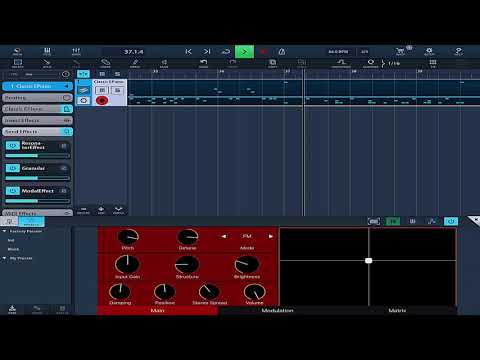This screenshot has width=480, height=360.
Task: Click the Brightness knob
Action: click(x=247, y=265)
